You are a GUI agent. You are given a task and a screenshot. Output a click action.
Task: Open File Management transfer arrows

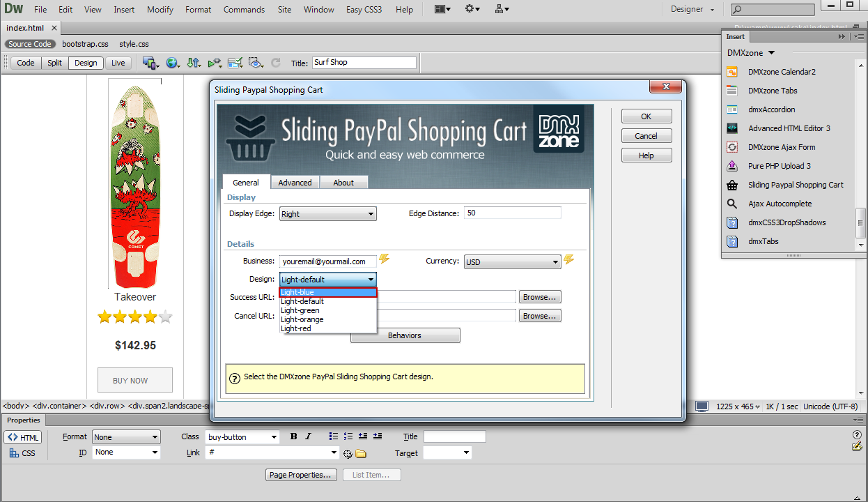(x=194, y=63)
